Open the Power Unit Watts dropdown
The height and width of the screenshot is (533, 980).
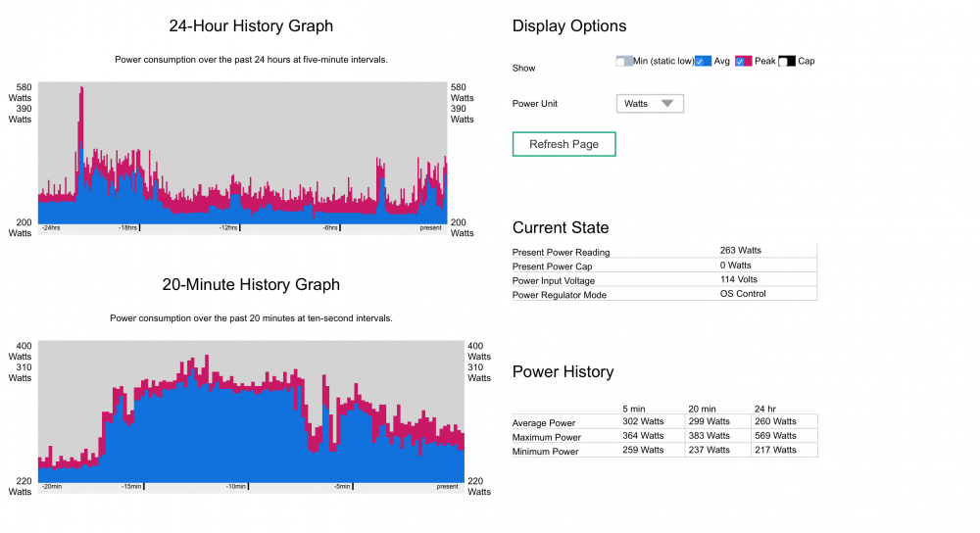click(650, 104)
